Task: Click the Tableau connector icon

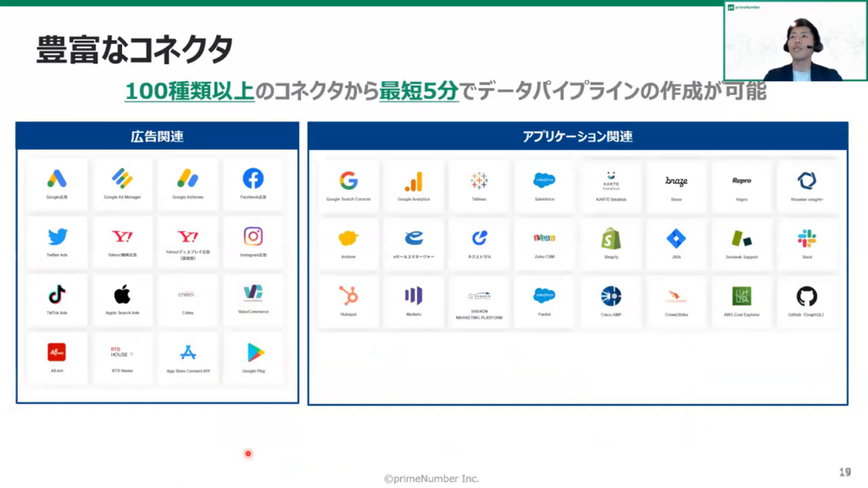Action: coord(479,180)
